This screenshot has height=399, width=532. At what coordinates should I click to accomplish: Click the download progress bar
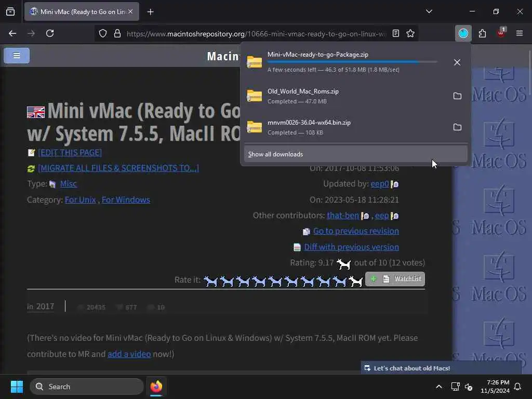click(352, 62)
